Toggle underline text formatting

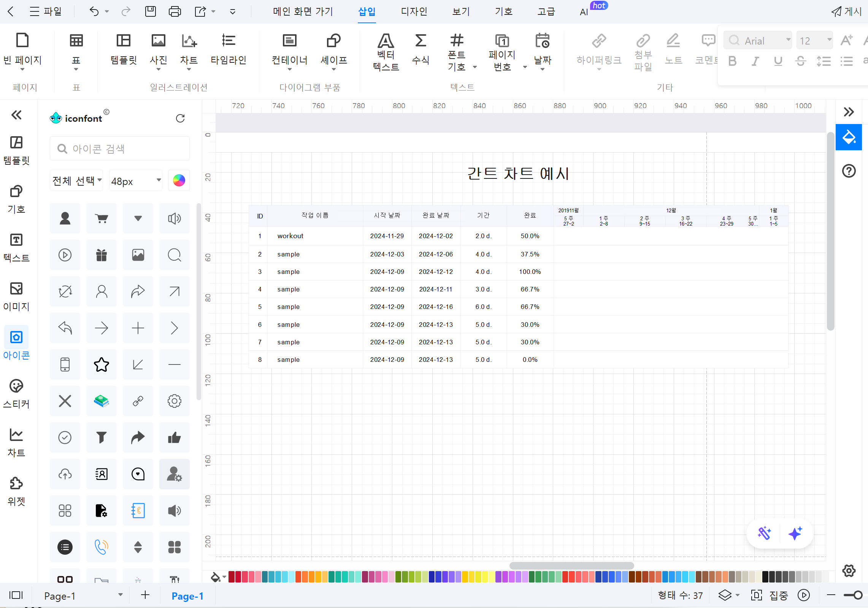point(778,61)
